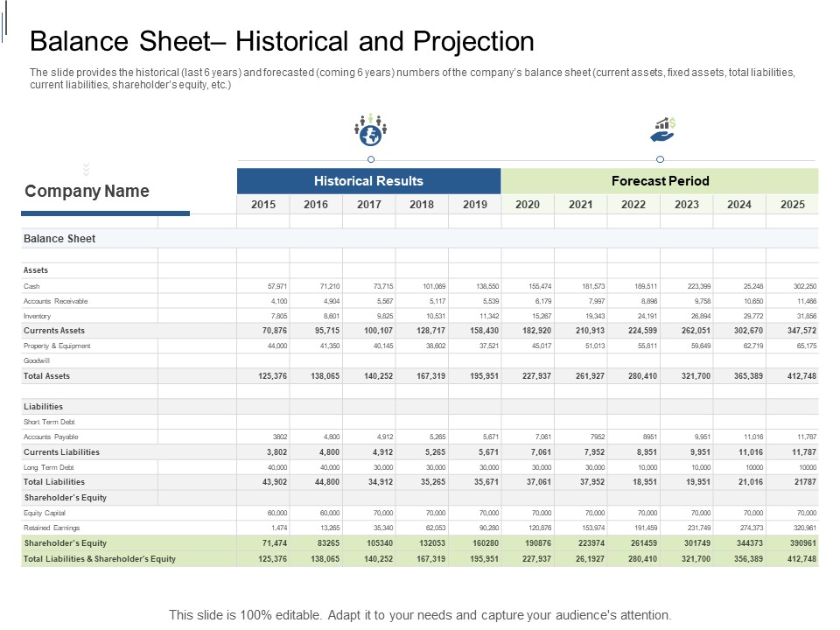Click the 'Liabilities' row label
This screenshot has height=630, width=840.
click(x=43, y=407)
